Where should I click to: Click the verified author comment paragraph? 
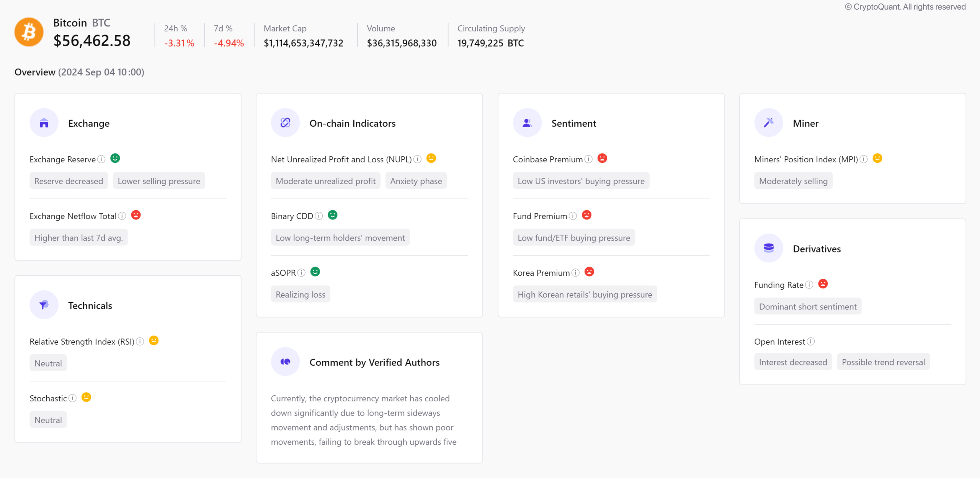(364, 420)
